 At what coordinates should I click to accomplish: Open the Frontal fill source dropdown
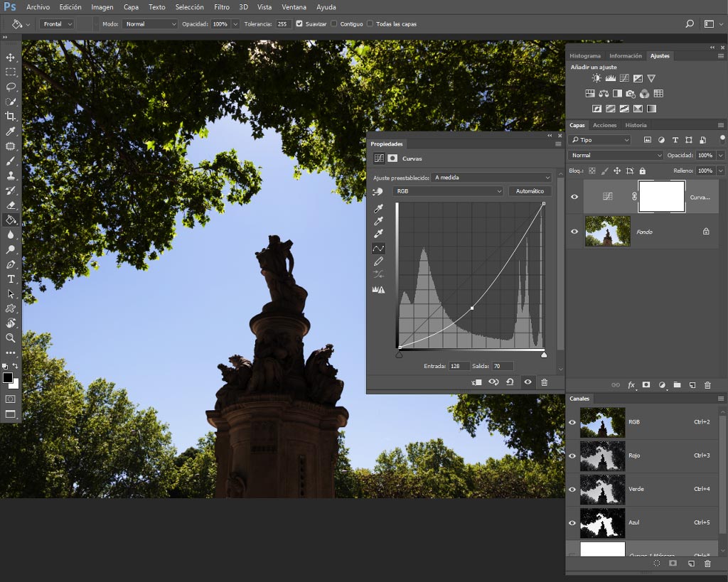[x=57, y=24]
